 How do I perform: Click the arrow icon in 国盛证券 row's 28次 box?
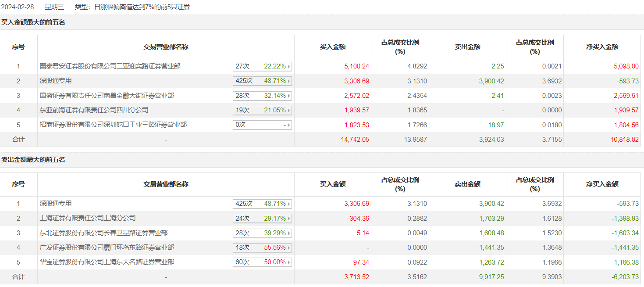point(289,96)
